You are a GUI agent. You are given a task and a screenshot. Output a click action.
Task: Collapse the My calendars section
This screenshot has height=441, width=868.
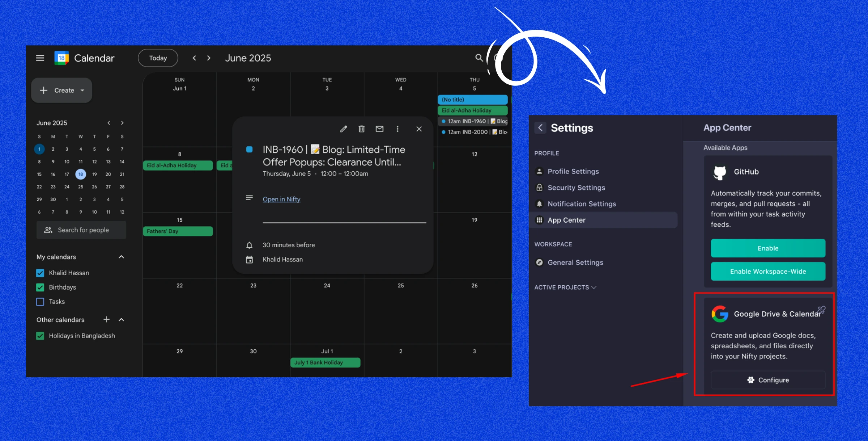pyautogui.click(x=121, y=257)
